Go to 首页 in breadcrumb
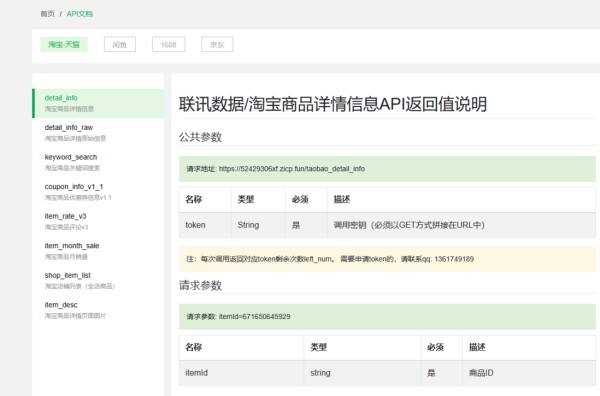The height and width of the screenshot is (396, 600). pos(47,14)
